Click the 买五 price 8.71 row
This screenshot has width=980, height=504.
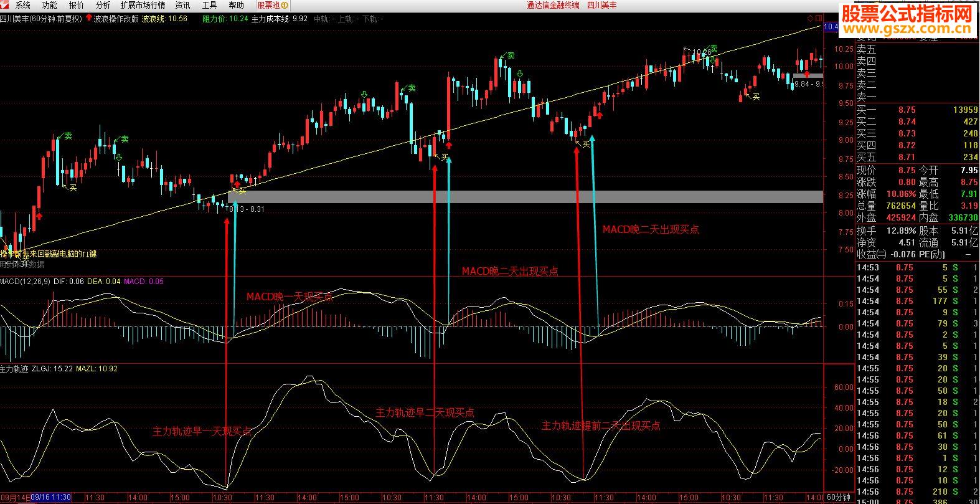(917, 157)
